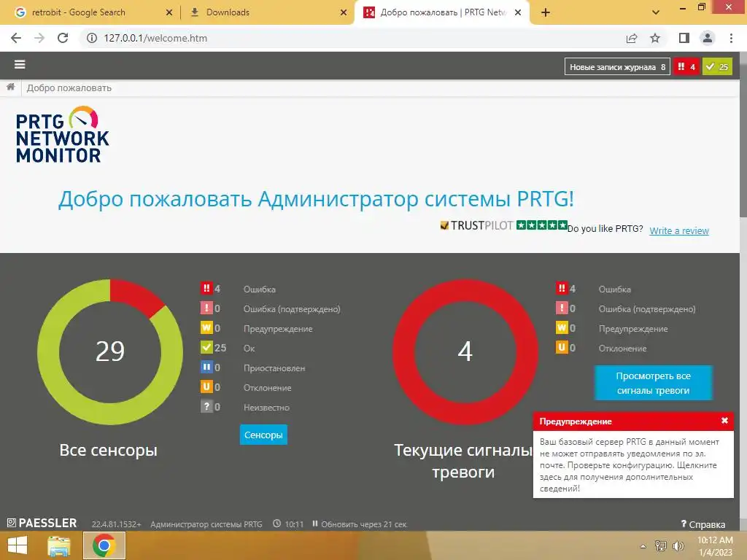The width and height of the screenshot is (747, 560).
Task: Close the retrobit Google Search tab
Action: click(169, 12)
